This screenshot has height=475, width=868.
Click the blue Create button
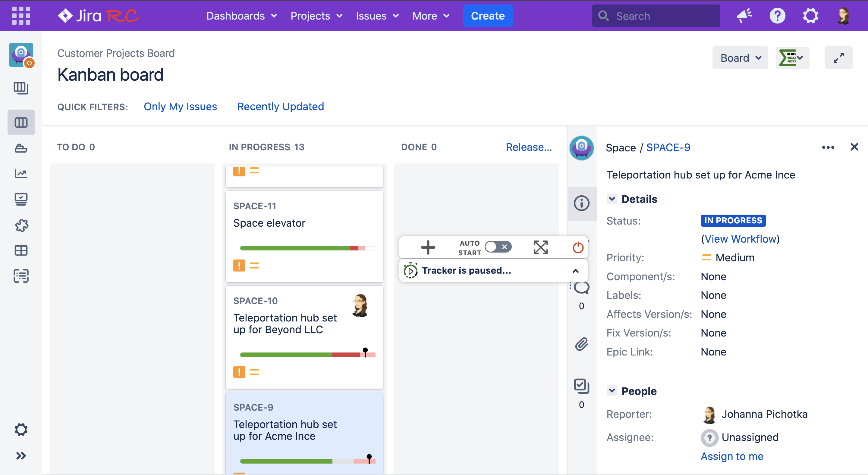pos(487,16)
